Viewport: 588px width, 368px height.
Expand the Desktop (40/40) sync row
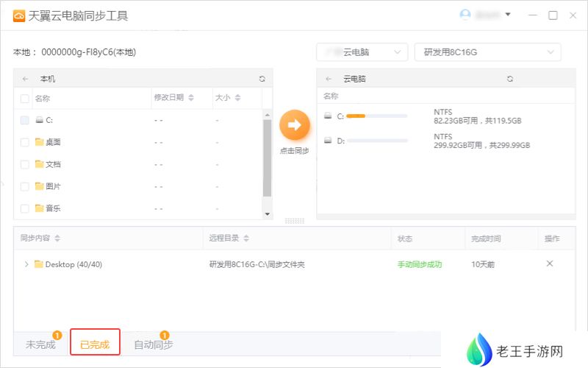click(x=26, y=264)
